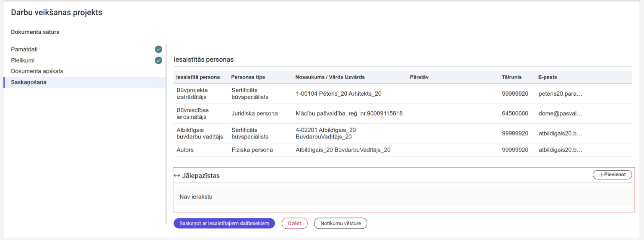The image size is (644, 240).
Task: Click the Iesaistītā persona column header
Action: click(x=198, y=77)
